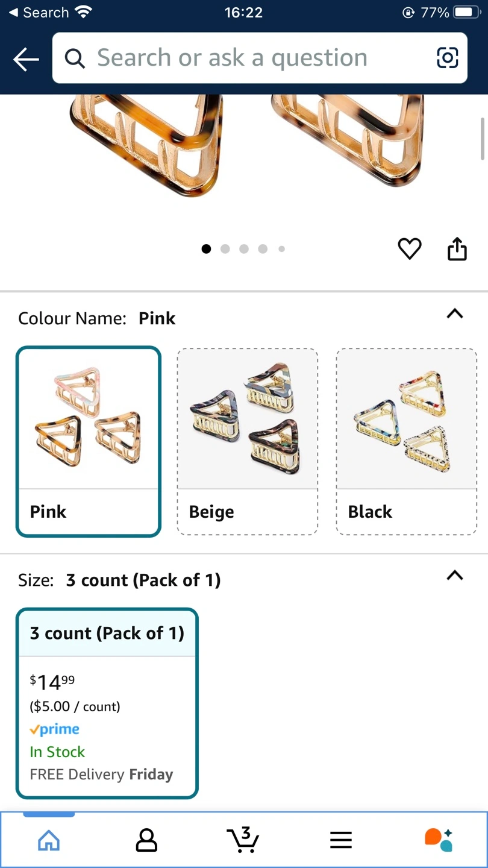Add item to wish list heart
Screen dimensions: 488x868
(x=410, y=248)
